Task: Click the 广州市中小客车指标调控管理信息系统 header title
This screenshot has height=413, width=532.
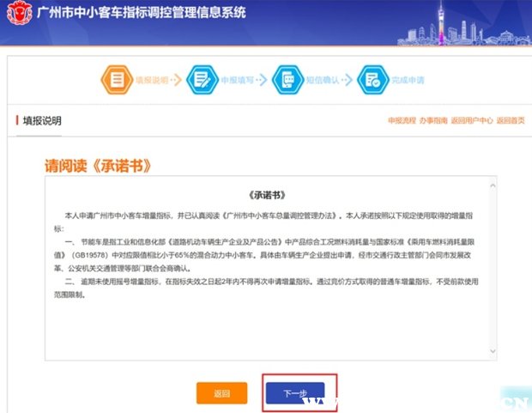Action: pyautogui.click(x=142, y=13)
